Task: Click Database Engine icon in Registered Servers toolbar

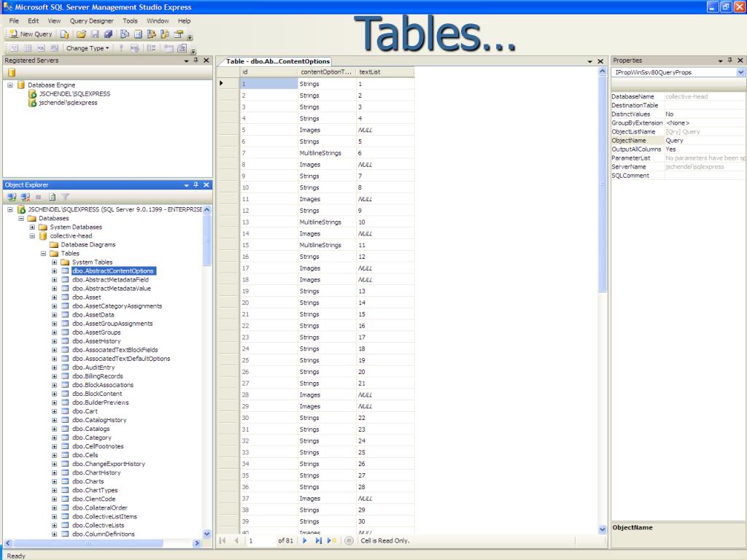Action: click(x=12, y=72)
